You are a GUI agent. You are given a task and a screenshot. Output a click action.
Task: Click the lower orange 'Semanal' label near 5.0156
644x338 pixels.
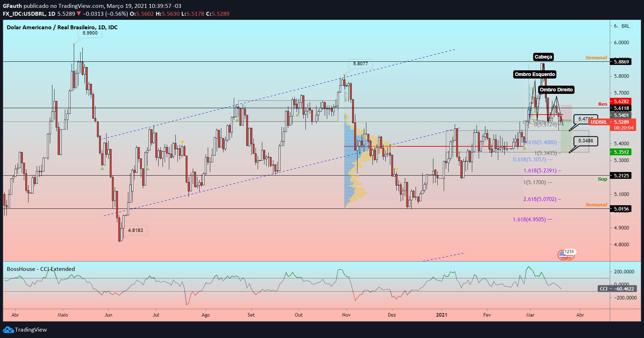coord(596,205)
